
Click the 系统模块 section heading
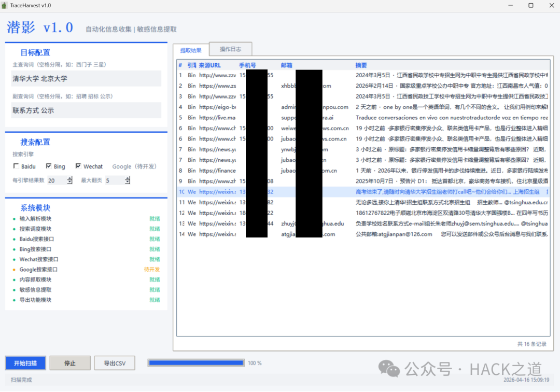pyautogui.click(x=35, y=208)
